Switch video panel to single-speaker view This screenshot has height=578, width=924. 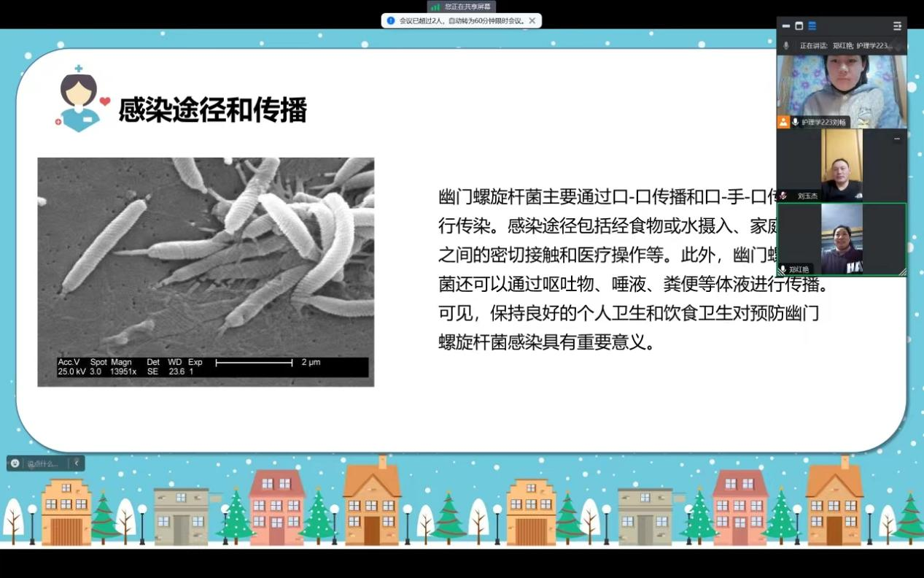[x=799, y=26]
